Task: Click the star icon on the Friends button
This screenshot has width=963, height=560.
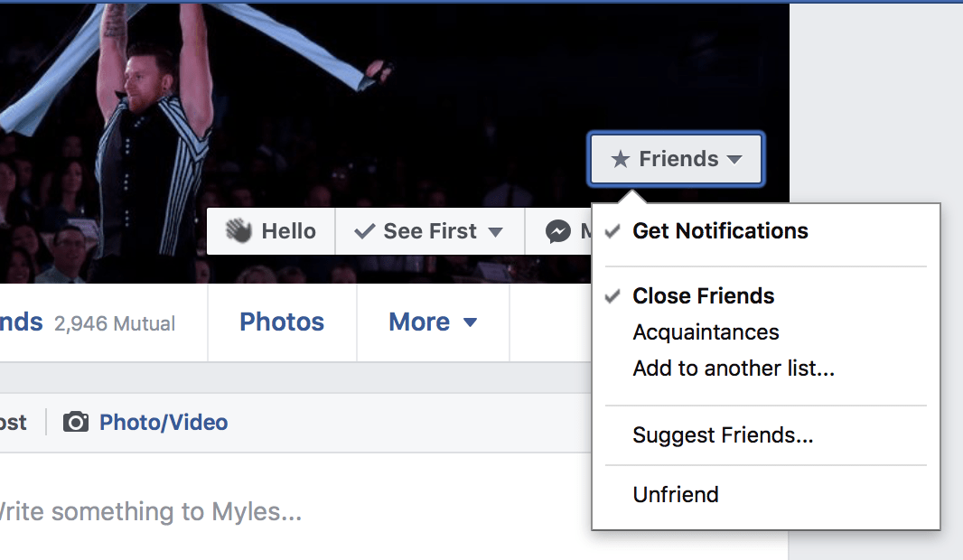Action: pos(620,160)
